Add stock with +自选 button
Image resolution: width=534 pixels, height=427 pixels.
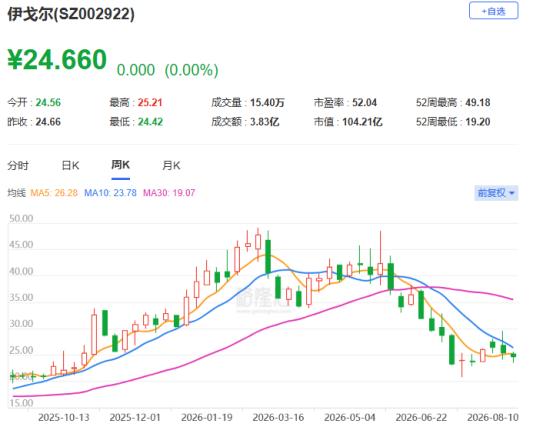493,11
